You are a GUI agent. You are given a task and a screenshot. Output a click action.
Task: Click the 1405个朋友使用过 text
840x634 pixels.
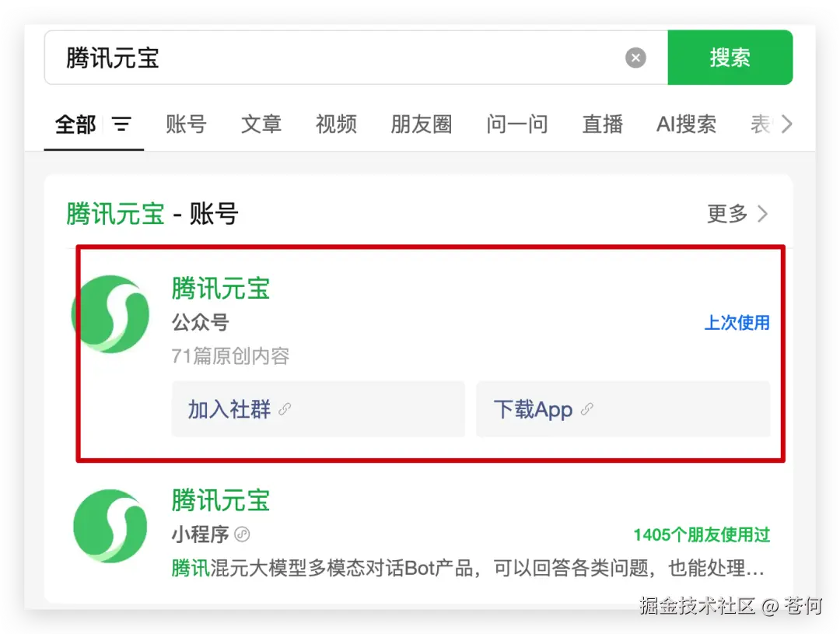pyautogui.click(x=702, y=534)
